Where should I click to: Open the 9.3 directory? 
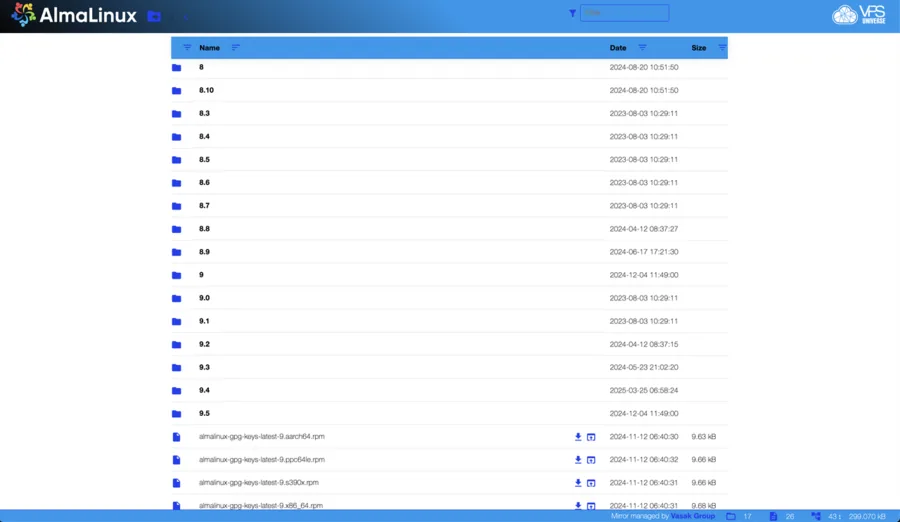click(204, 367)
